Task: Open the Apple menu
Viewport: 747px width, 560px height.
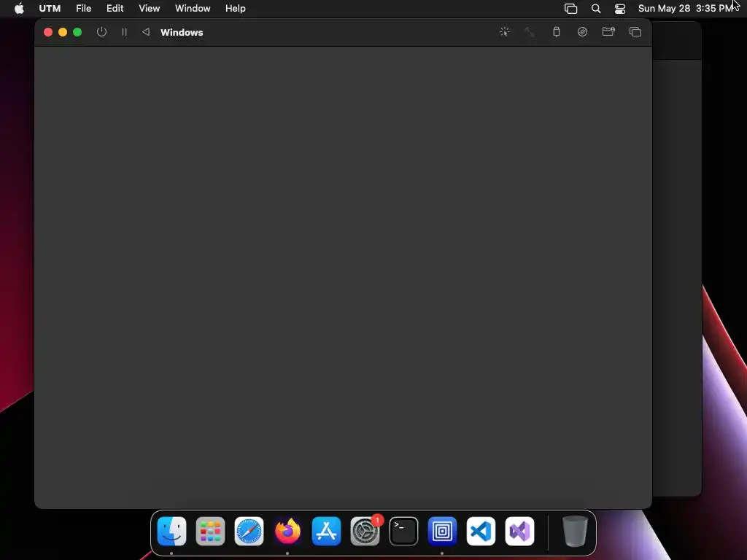Action: 19,8
